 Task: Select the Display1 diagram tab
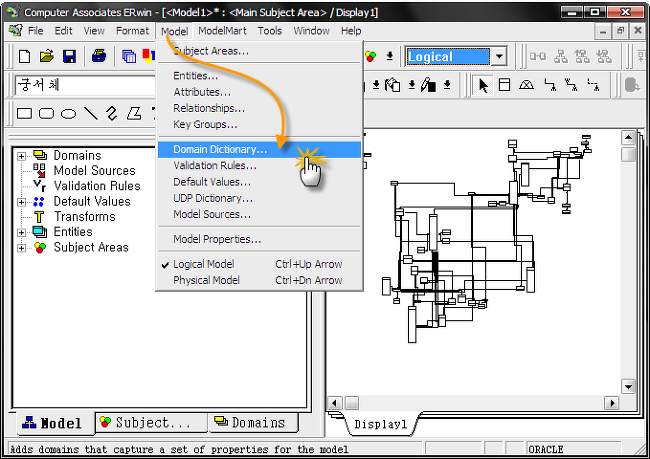point(381,424)
